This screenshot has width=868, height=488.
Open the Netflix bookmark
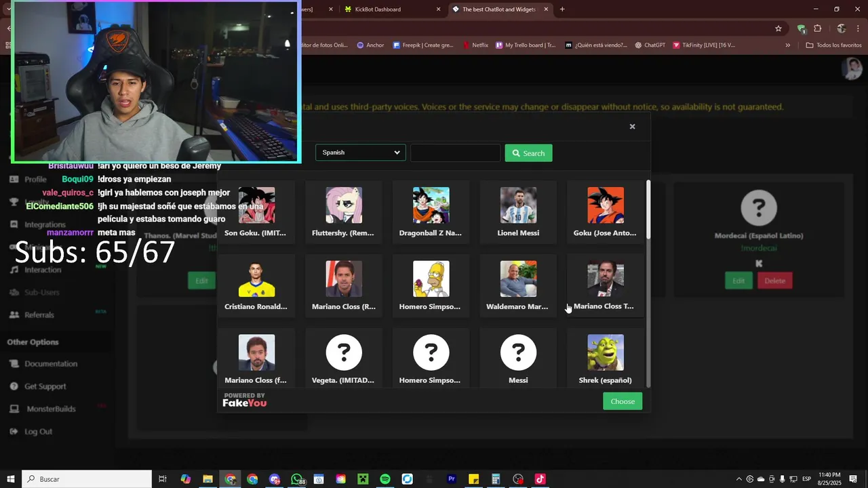(x=476, y=45)
